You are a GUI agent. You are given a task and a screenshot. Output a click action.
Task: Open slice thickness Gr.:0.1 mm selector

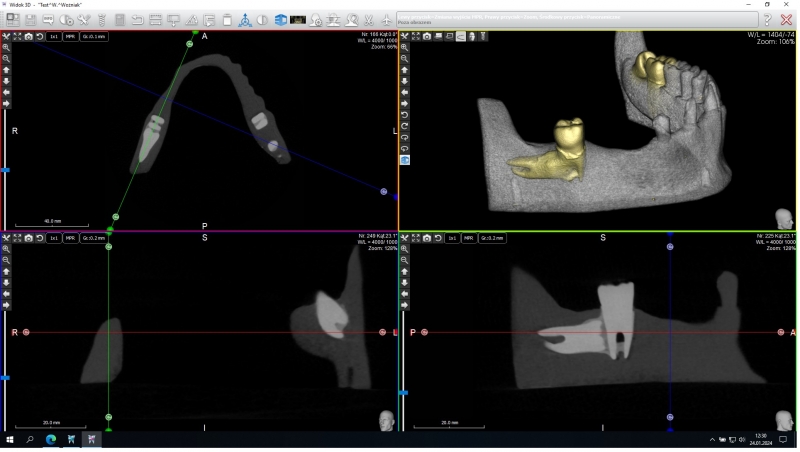(x=94, y=36)
